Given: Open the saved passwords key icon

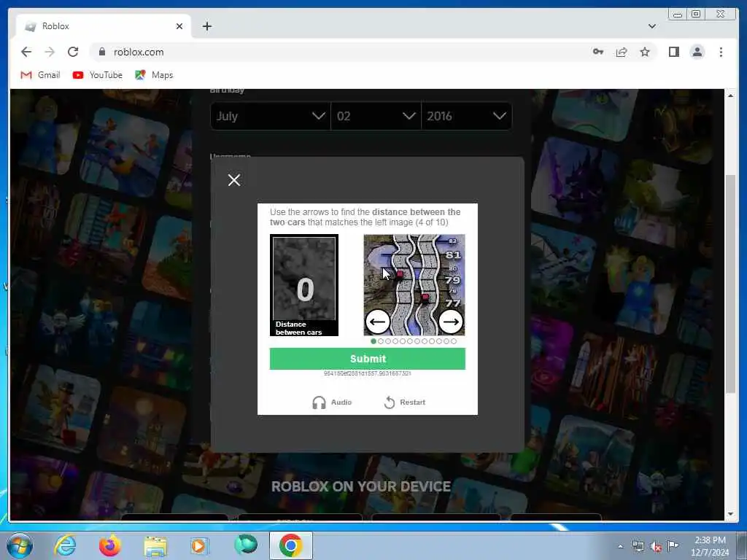Looking at the screenshot, I should pos(598,52).
